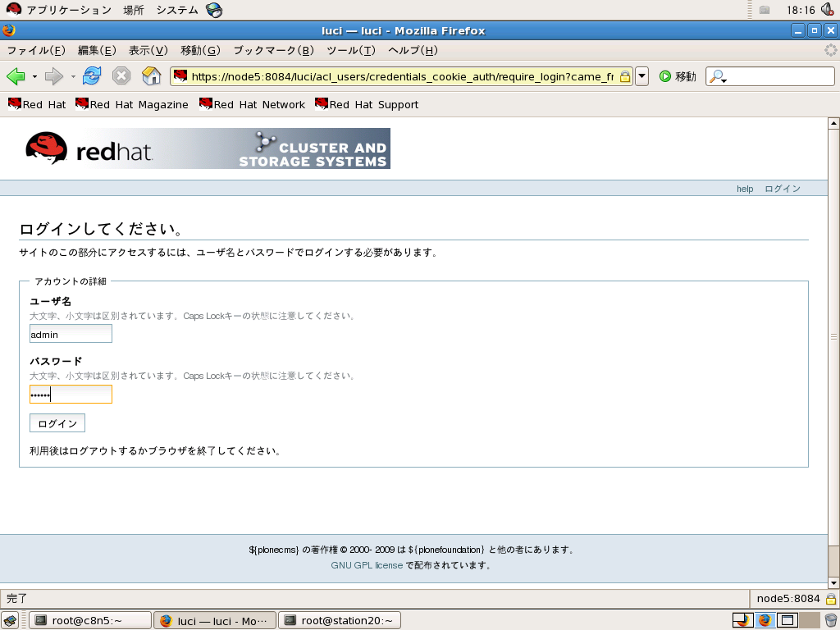Open the 表示(V) menu
Image resolution: width=840 pixels, height=630 pixels.
pos(148,50)
